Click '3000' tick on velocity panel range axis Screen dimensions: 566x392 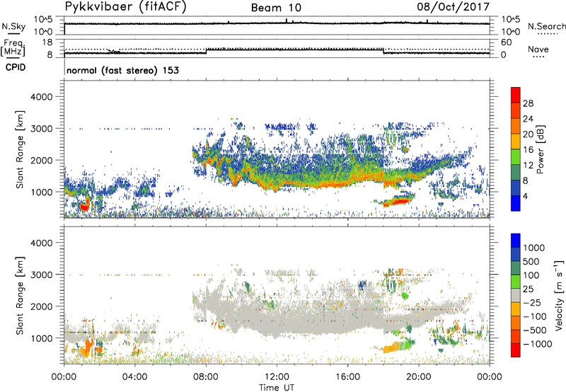pos(42,275)
